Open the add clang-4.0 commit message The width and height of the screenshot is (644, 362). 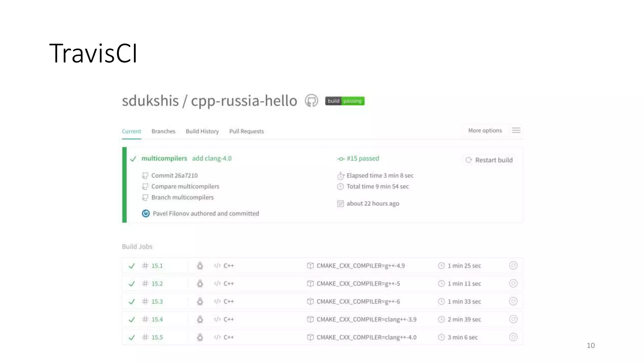click(x=212, y=158)
